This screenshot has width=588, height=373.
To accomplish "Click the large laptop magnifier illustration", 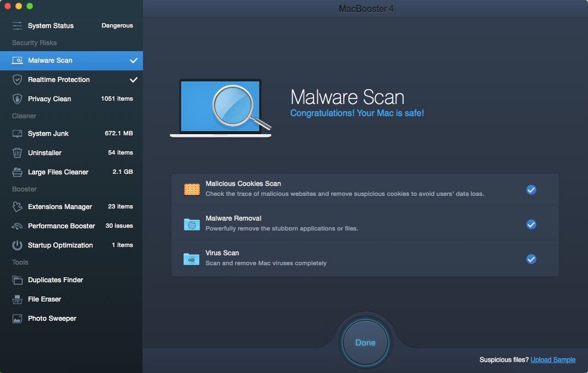I will 221,108.
